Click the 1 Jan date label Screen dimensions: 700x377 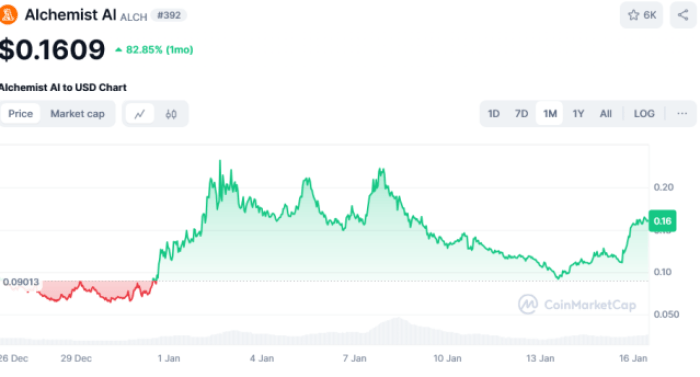click(169, 358)
